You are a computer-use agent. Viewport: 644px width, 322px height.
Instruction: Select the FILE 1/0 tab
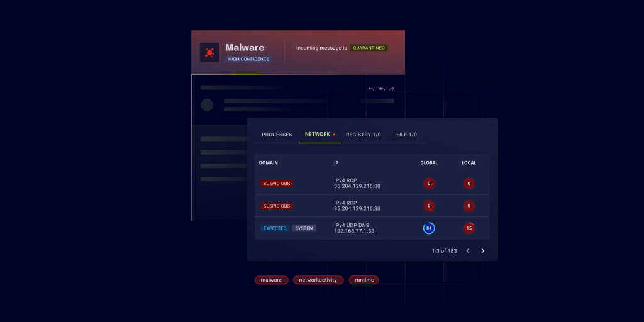406,135
